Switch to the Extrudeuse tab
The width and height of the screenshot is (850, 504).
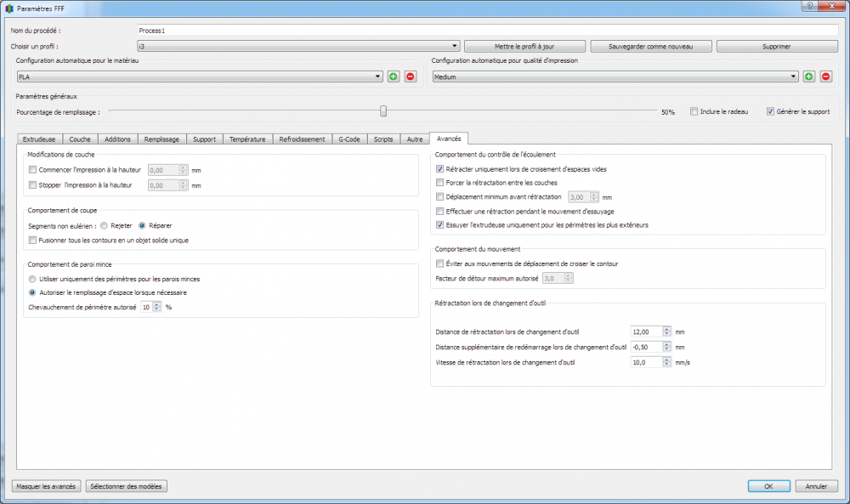click(39, 139)
